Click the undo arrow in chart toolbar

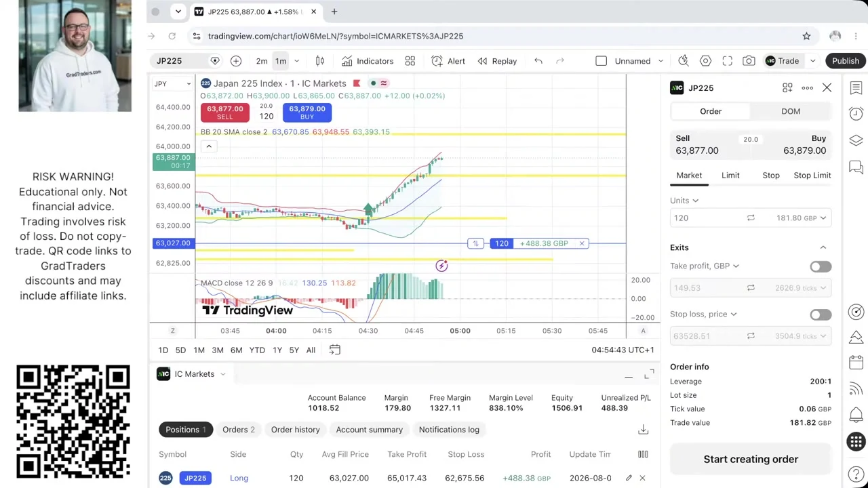point(538,61)
